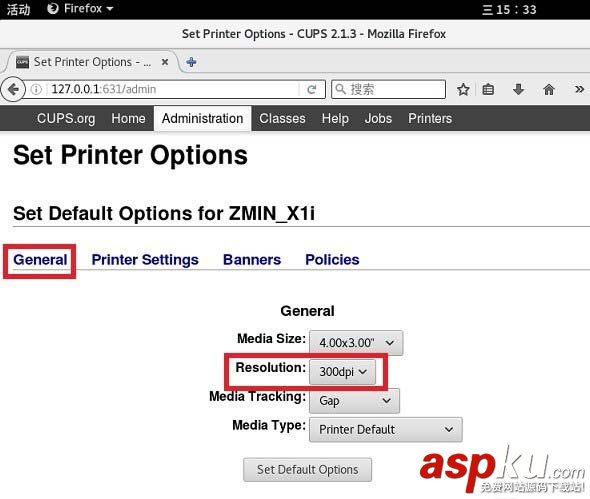
Task: Focus the search box
Action: (388, 90)
